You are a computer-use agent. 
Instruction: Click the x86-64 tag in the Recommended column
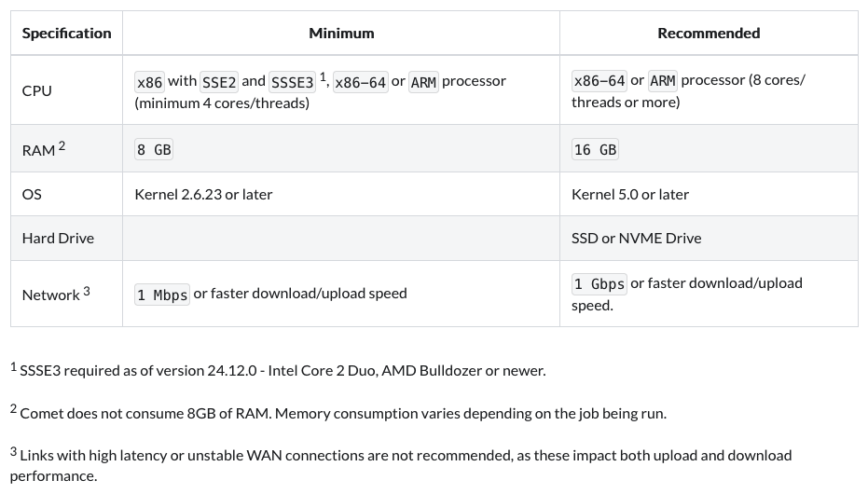pos(599,81)
